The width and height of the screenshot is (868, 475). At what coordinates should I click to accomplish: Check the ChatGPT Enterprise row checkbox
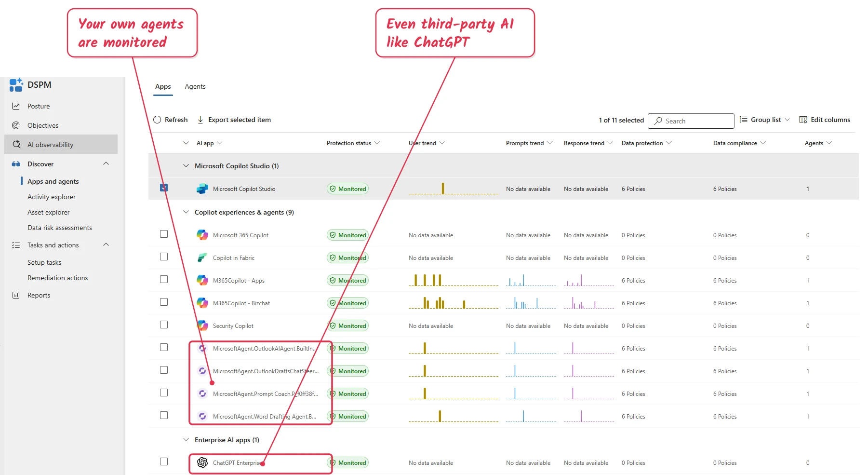pos(164,461)
